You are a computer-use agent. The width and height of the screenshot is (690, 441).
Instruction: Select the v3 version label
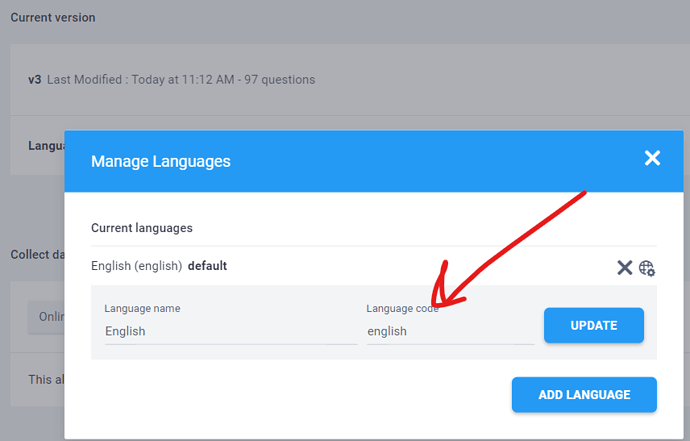click(35, 80)
